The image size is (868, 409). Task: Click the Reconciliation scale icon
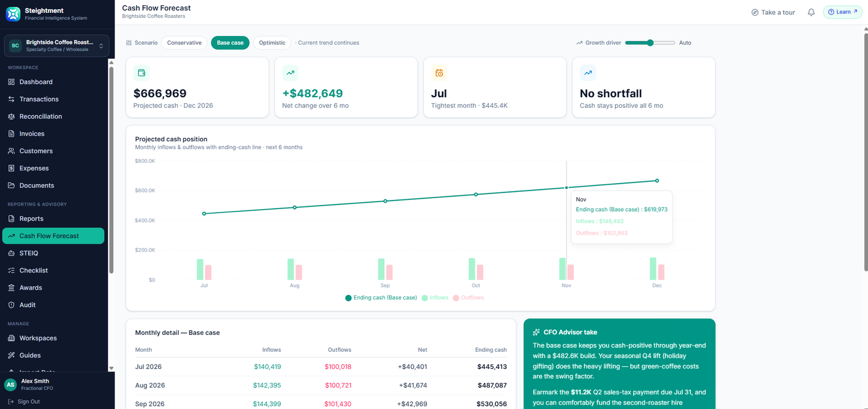11,116
